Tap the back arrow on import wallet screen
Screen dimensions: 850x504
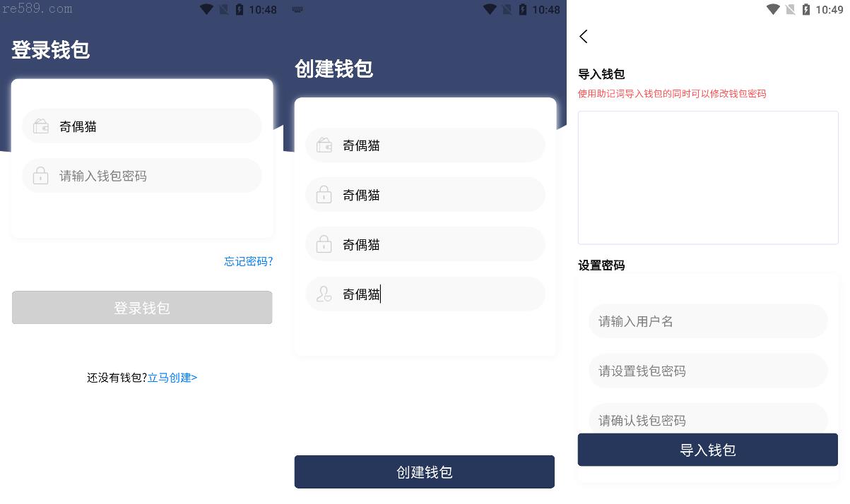click(x=584, y=37)
